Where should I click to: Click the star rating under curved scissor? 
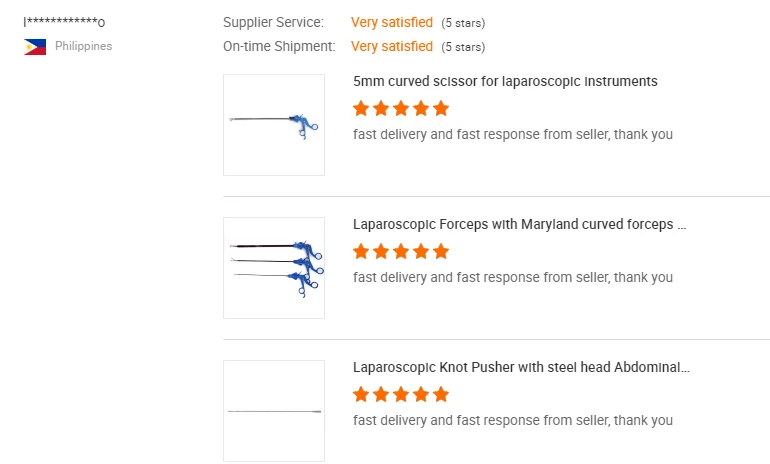tap(401, 108)
